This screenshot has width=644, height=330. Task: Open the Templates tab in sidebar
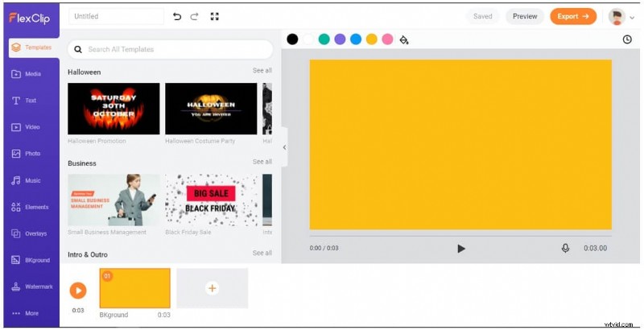[34, 47]
